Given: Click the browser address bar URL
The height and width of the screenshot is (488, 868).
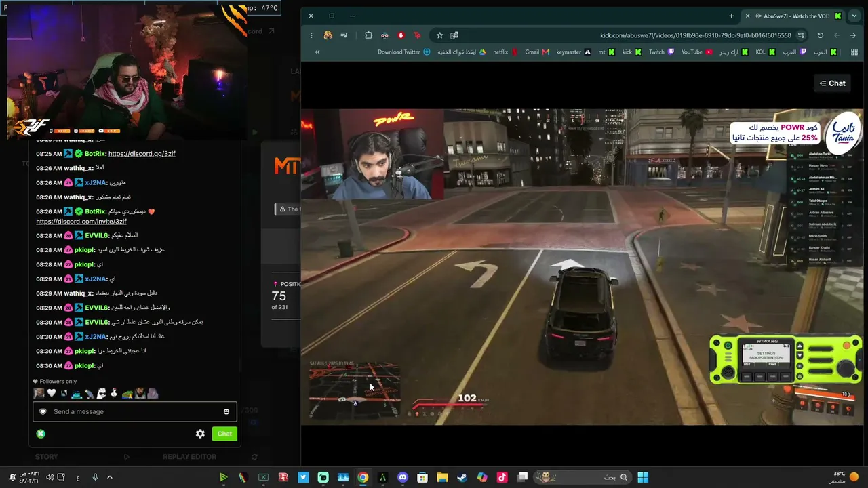Looking at the screenshot, I should point(695,35).
